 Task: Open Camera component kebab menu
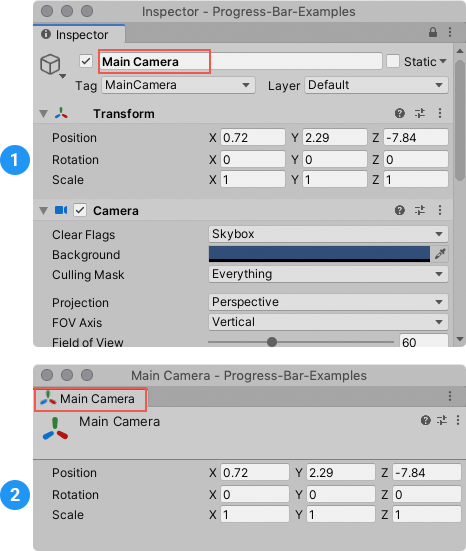440,210
